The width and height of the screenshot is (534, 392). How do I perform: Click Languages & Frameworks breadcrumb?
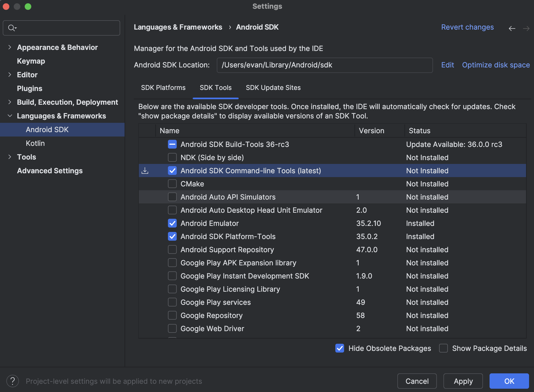point(178,27)
